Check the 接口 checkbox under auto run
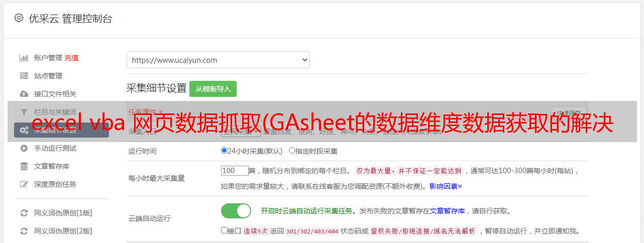Viewport: 644px width, 243px height. (x=224, y=230)
